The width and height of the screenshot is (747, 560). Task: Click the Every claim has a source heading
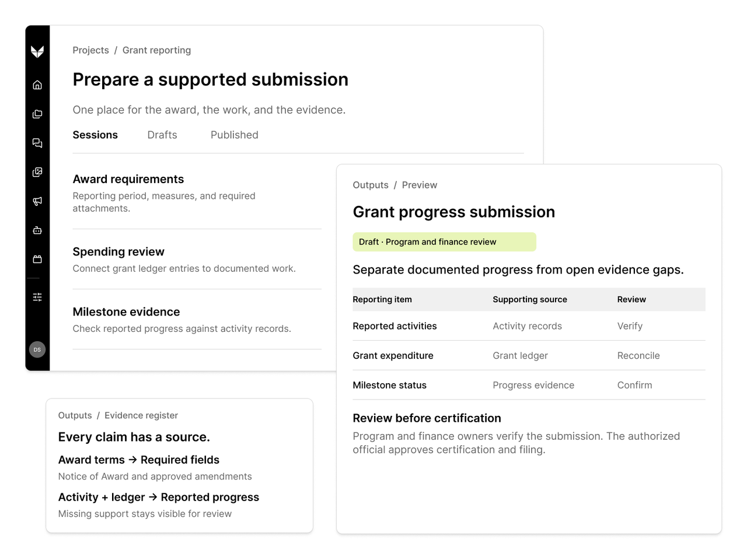click(x=134, y=437)
